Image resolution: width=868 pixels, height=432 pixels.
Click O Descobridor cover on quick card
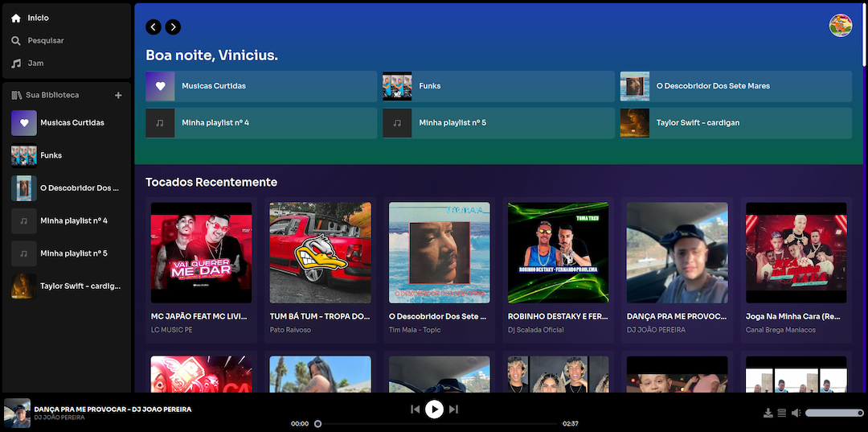coord(634,86)
